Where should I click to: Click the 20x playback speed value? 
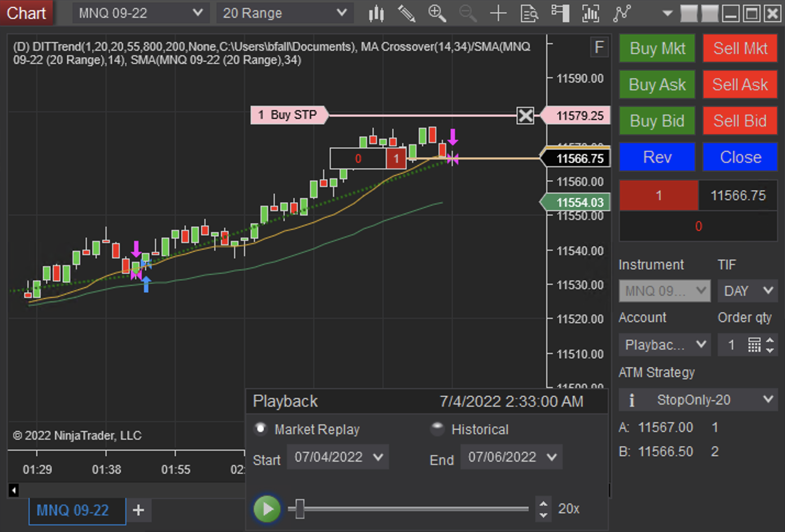(569, 509)
